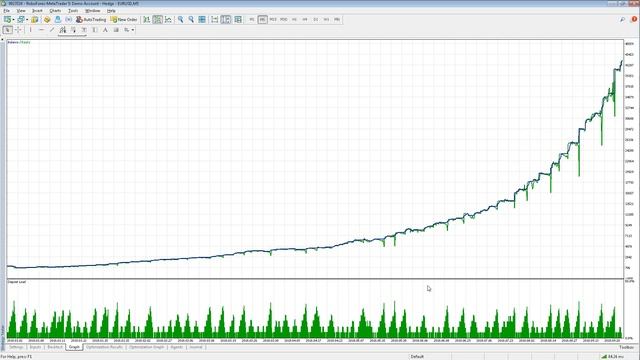Click the search icon at top right

pyautogui.click(x=622, y=19)
